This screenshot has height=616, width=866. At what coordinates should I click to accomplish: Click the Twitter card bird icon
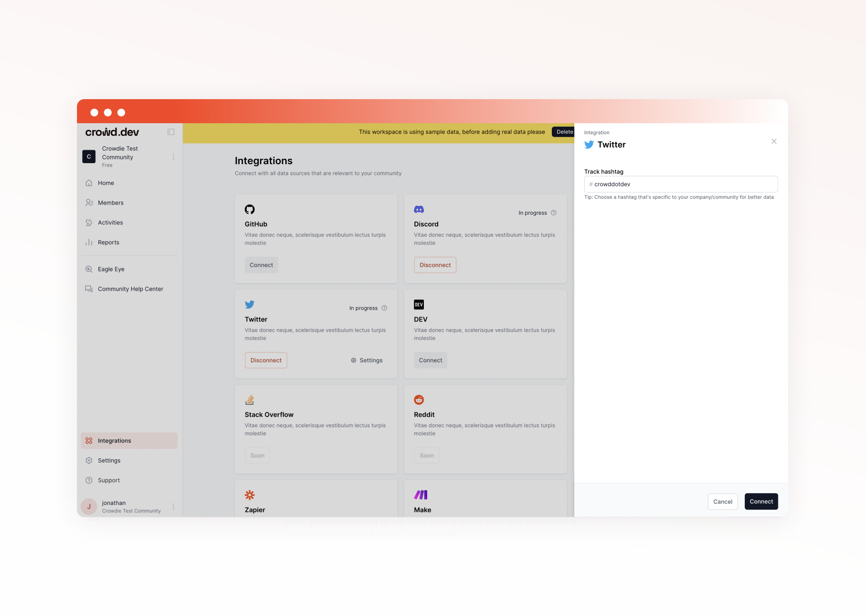click(x=250, y=305)
